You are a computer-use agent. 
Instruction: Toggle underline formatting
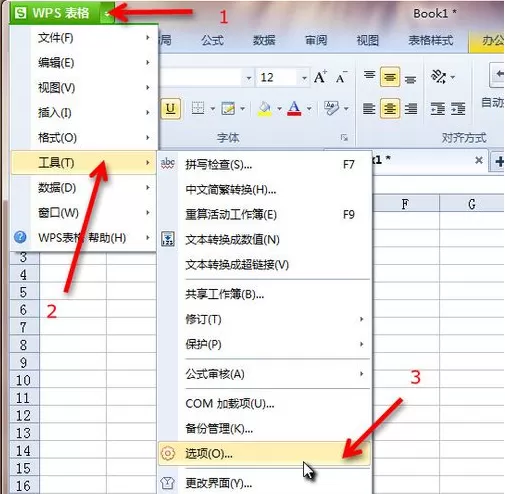pos(171,108)
